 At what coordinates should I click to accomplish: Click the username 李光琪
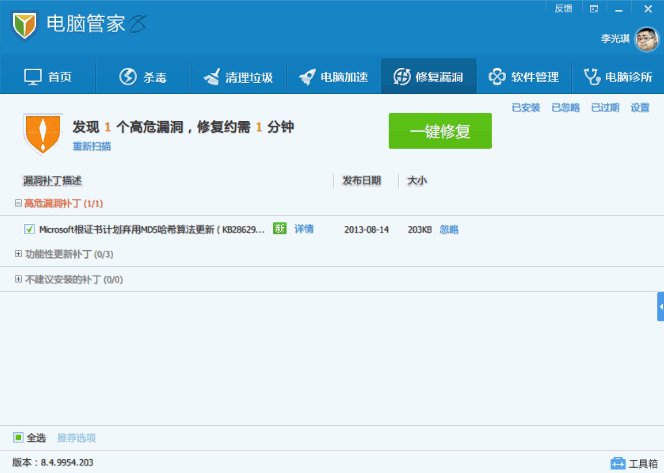coord(615,39)
